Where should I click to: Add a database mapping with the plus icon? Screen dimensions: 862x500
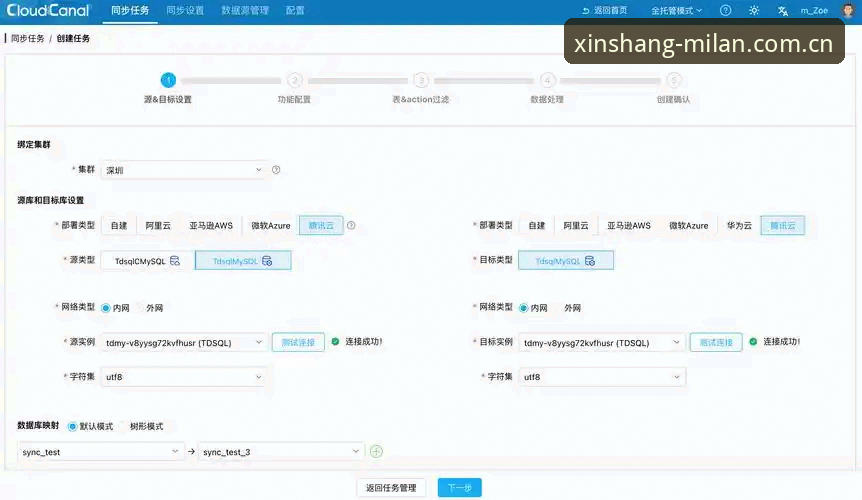376,452
